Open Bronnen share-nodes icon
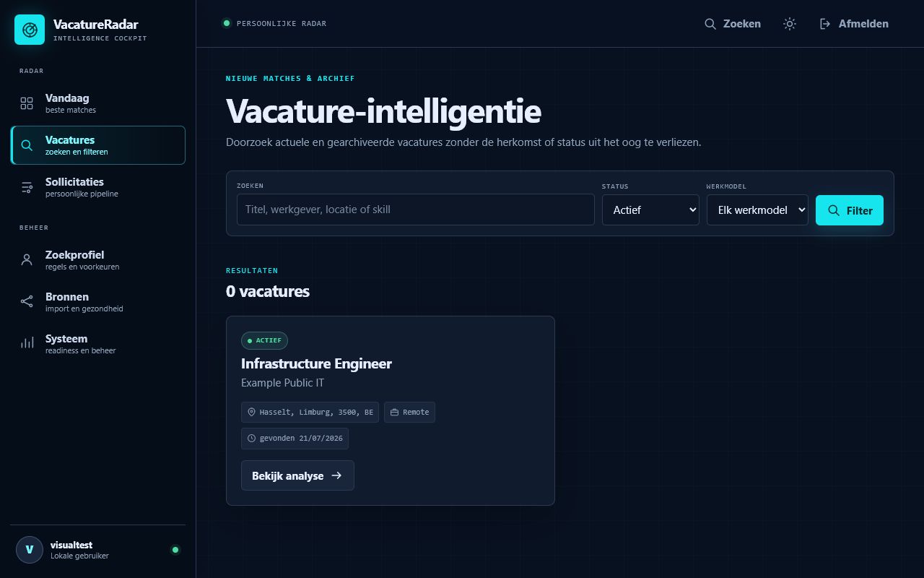 27,302
